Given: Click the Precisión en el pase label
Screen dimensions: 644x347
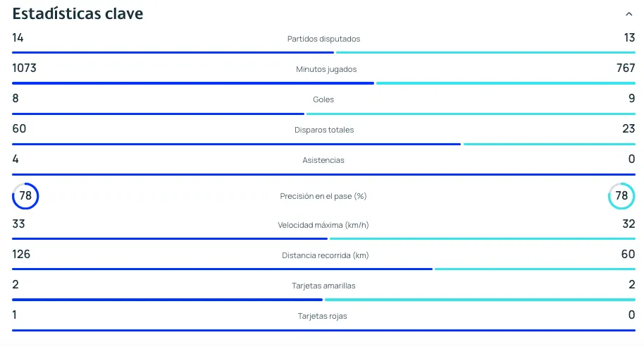Looking at the screenshot, I should point(323,196).
